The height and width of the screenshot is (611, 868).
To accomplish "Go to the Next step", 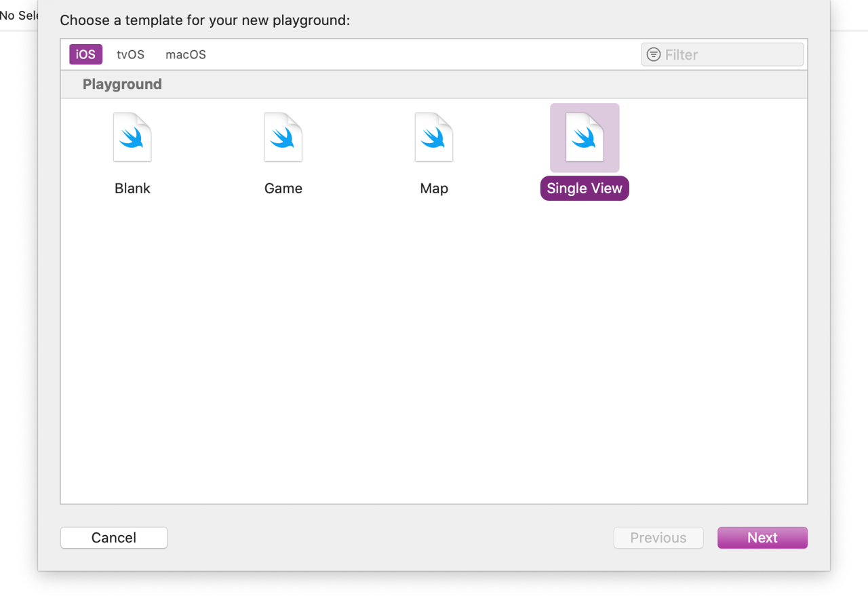I will [x=762, y=538].
